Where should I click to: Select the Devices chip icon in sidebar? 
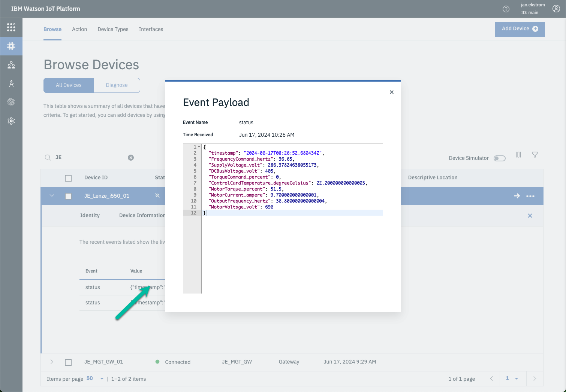click(11, 46)
